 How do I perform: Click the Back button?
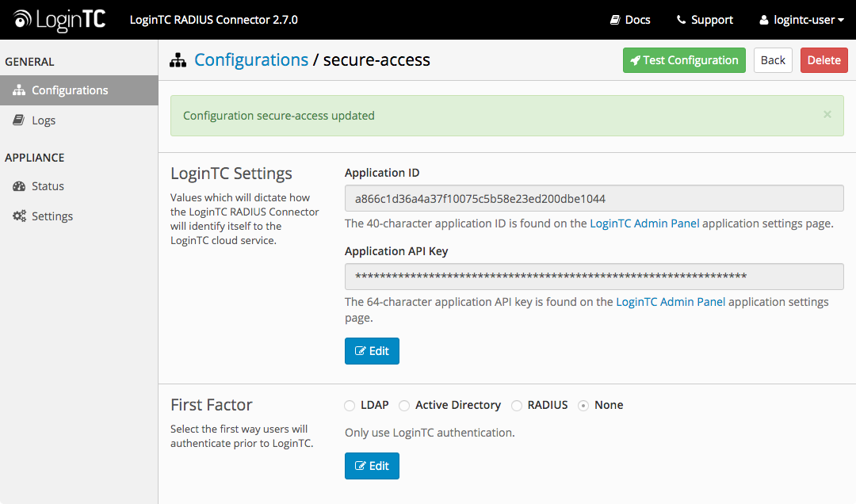tap(773, 60)
